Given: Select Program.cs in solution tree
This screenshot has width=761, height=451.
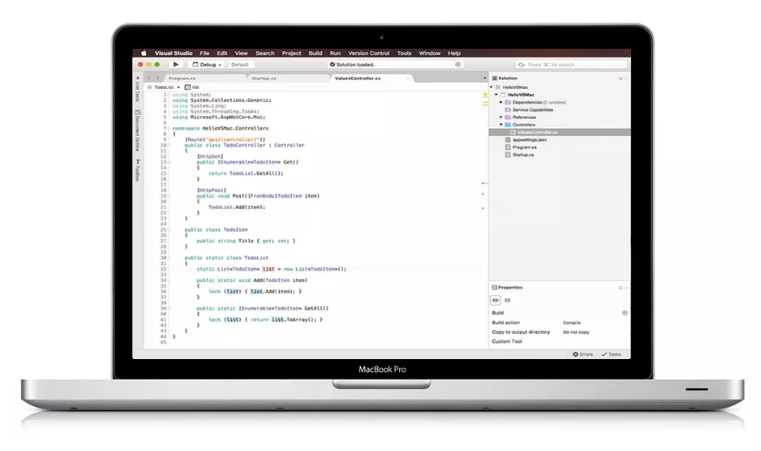Looking at the screenshot, I should (524, 147).
